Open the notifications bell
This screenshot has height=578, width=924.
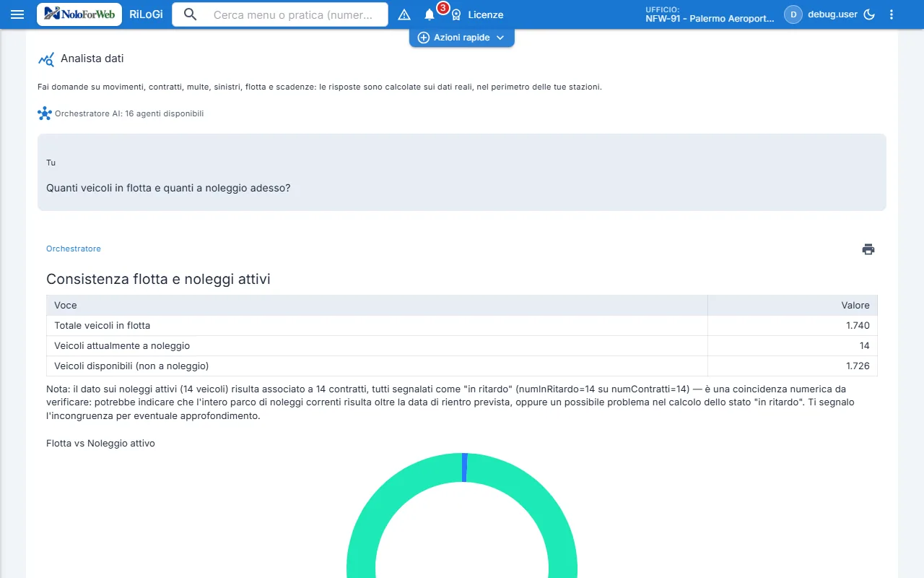click(x=430, y=14)
